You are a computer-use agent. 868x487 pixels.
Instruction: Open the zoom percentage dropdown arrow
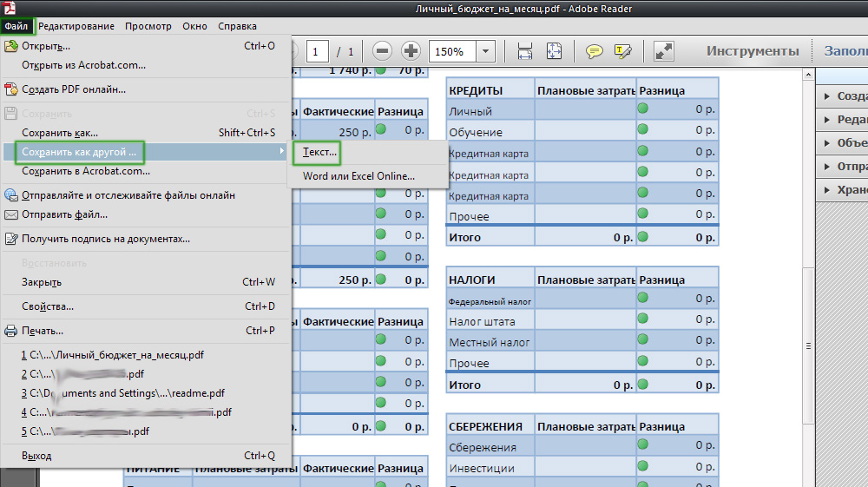(x=487, y=51)
